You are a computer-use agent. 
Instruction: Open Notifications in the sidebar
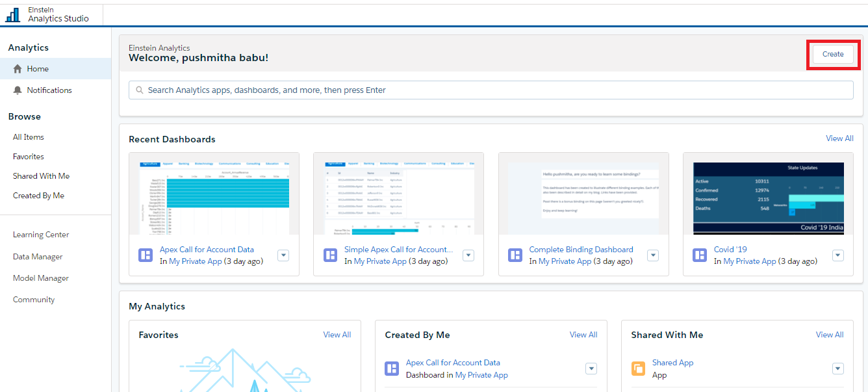point(56,90)
